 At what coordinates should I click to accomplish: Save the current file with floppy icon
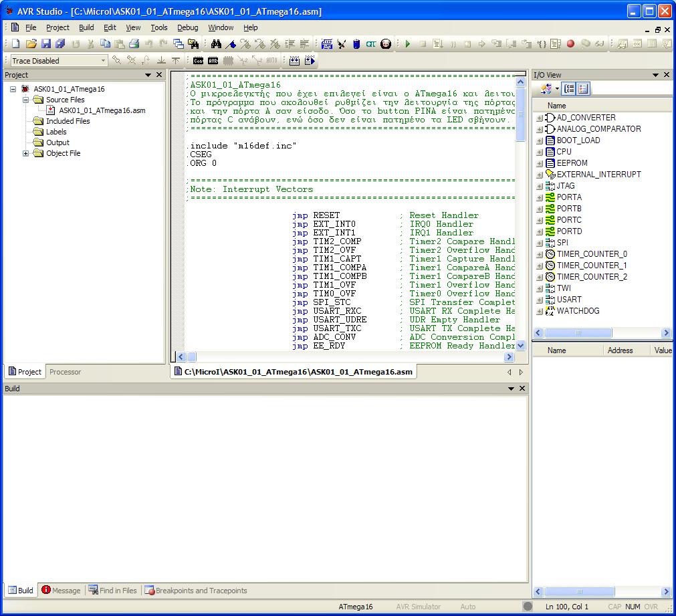pyautogui.click(x=45, y=44)
